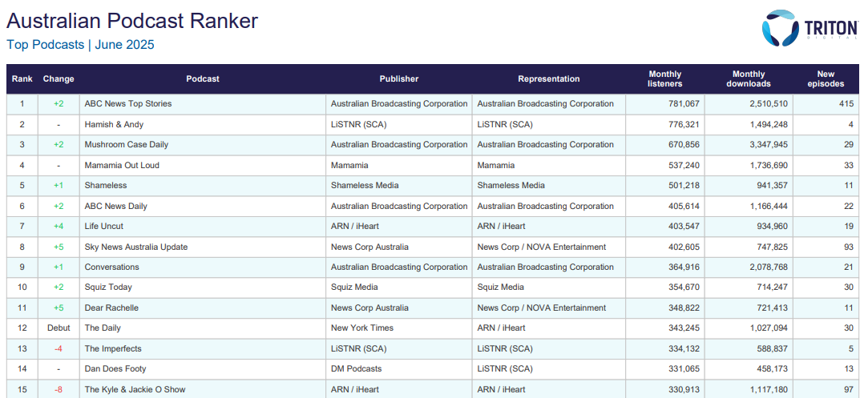Viewport: 868px width, 398px height.
Task: Select the Squiz Today podcast name
Action: [x=108, y=287]
